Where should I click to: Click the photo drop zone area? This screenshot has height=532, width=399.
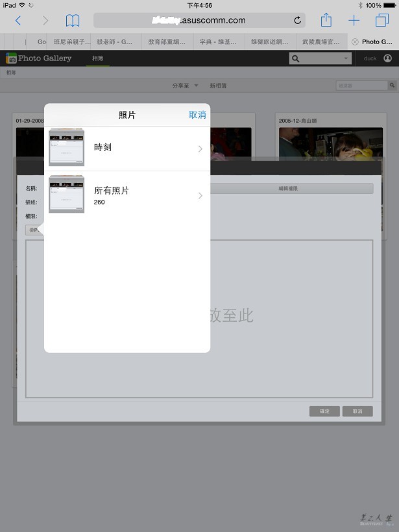(x=199, y=319)
